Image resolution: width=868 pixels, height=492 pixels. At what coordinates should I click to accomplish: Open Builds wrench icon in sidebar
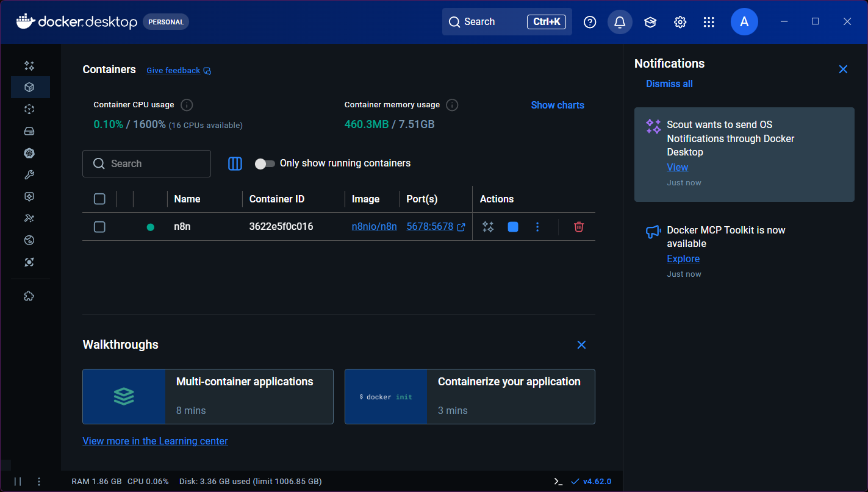(x=29, y=175)
